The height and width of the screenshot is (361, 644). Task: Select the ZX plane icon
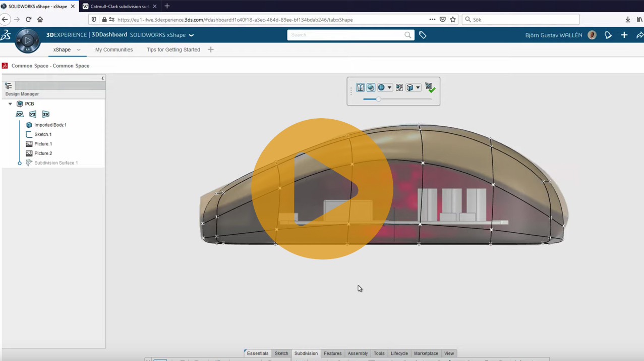(x=46, y=114)
